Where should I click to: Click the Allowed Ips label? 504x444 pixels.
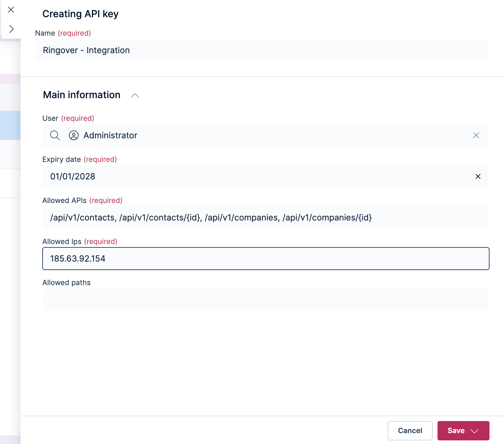click(x=62, y=242)
